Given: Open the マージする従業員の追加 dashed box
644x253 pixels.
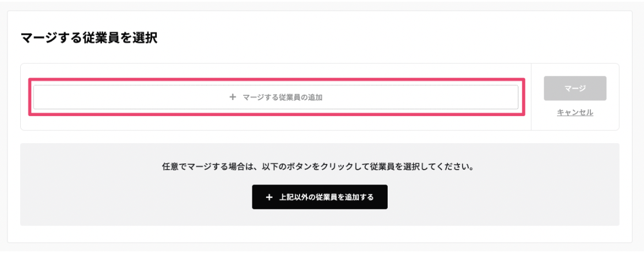Looking at the screenshot, I should pos(275,97).
